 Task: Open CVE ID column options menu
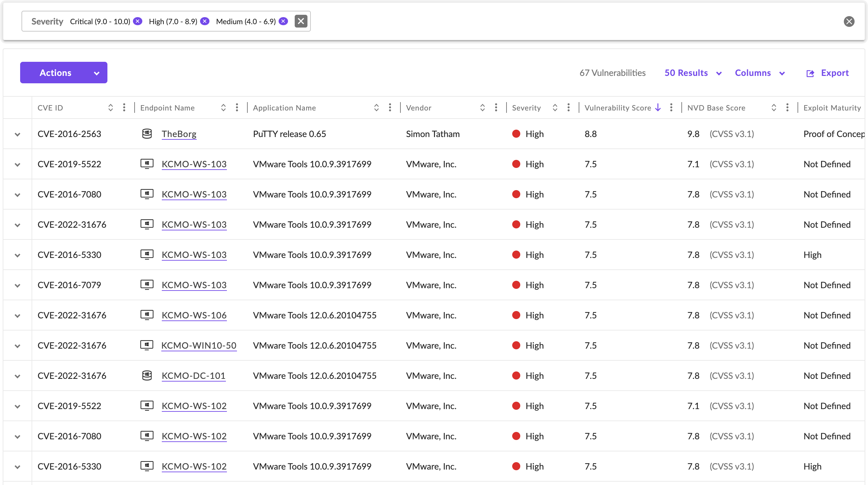[124, 107]
